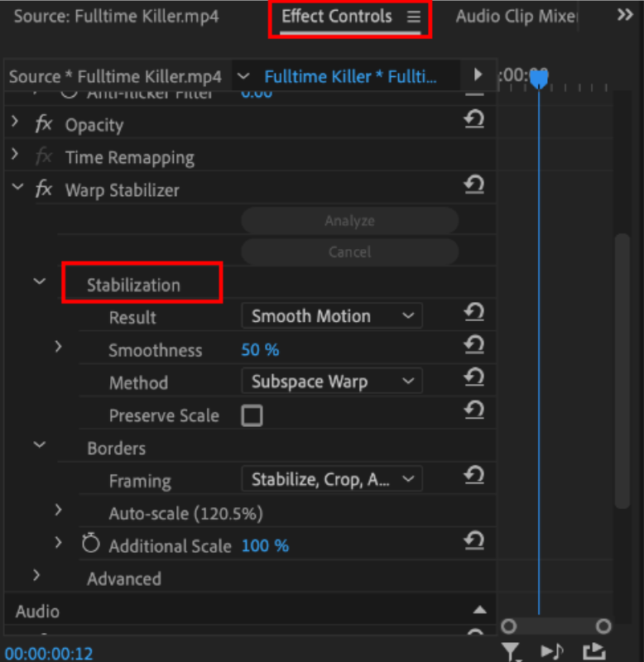The image size is (644, 662).
Task: Click the blue playhead marker
Action: (x=539, y=79)
